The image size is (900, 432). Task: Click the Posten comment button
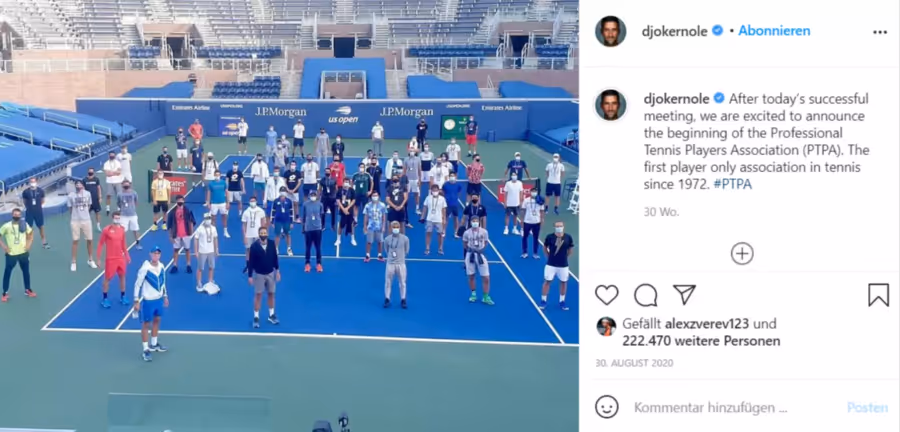867,407
